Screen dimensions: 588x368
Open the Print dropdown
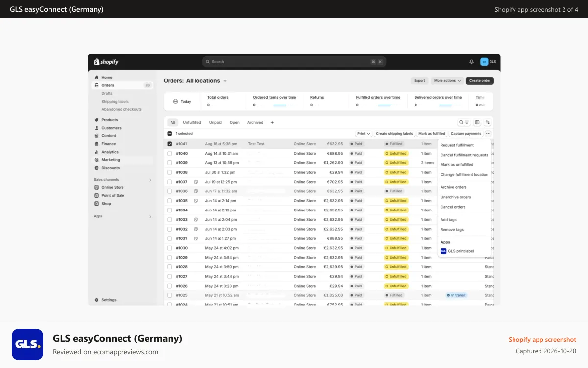click(x=364, y=133)
